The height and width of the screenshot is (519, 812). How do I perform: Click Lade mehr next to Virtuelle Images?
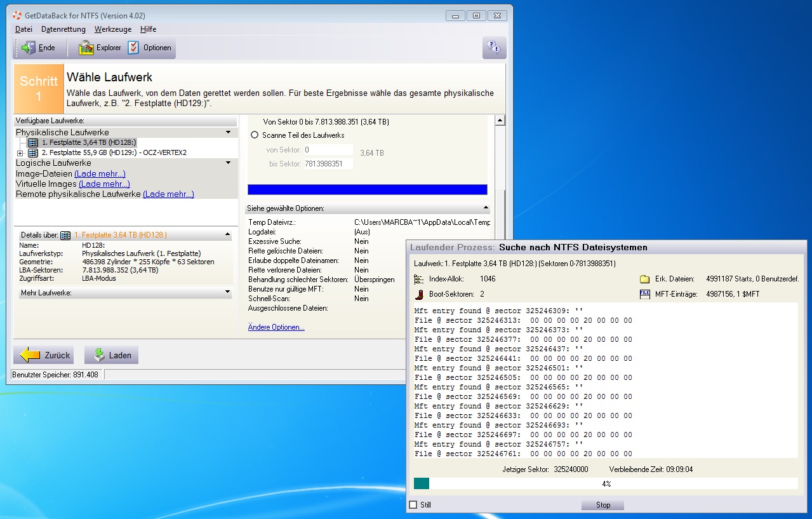tap(104, 184)
